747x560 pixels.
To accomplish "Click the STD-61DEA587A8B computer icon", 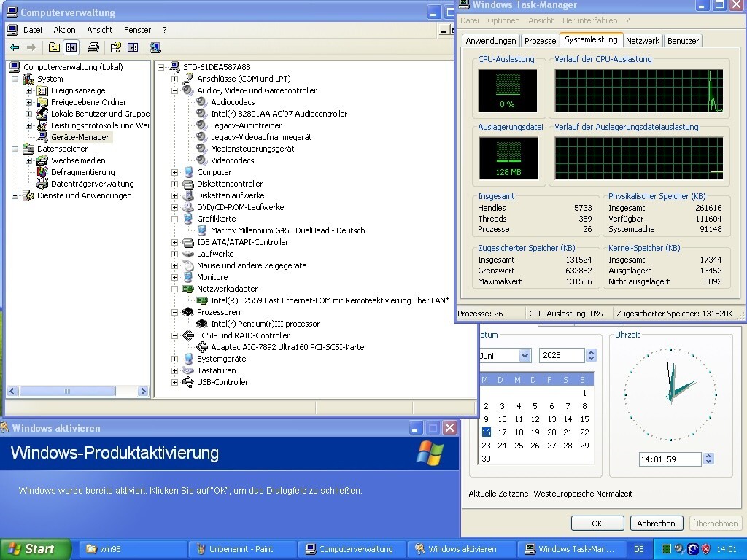I will tap(174, 67).
